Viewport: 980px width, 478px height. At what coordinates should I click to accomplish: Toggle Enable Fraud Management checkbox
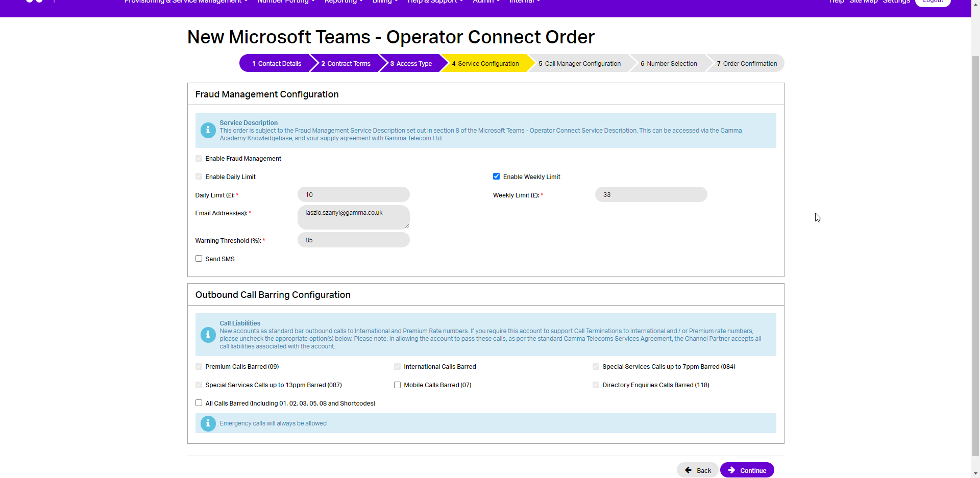pos(199,158)
